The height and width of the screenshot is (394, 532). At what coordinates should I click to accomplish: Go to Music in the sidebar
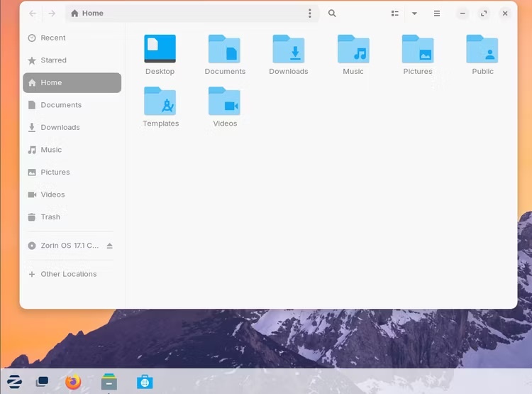coord(72,150)
